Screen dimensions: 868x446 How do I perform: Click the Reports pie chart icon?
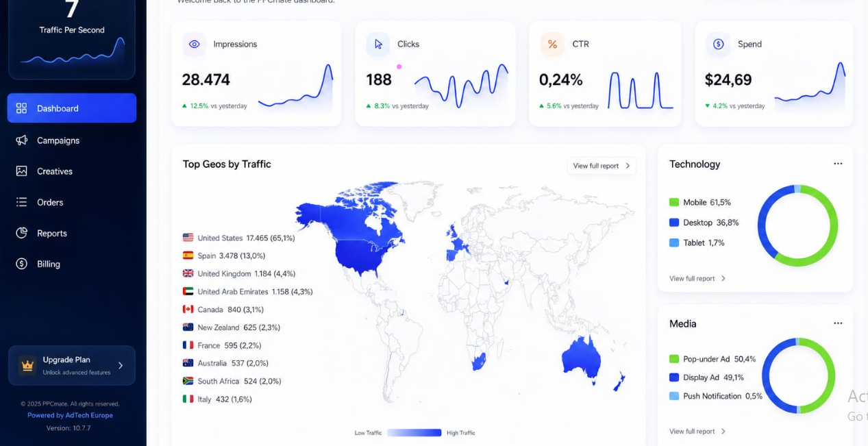pyautogui.click(x=21, y=233)
